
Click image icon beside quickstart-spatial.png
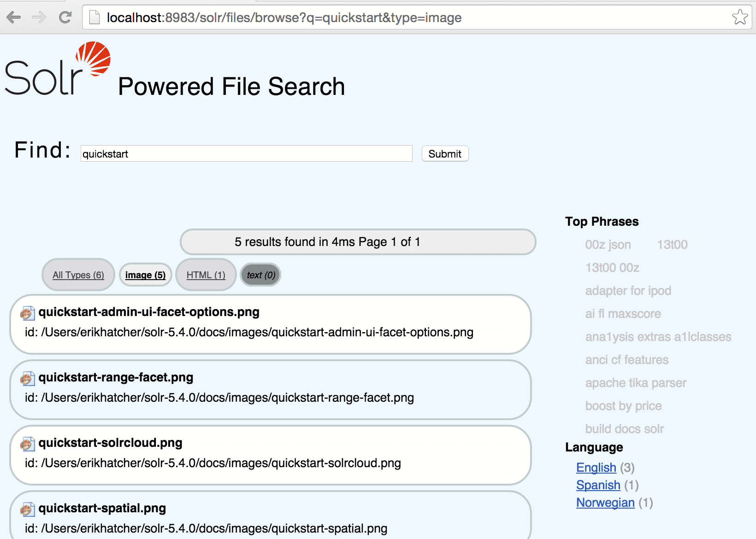(28, 510)
